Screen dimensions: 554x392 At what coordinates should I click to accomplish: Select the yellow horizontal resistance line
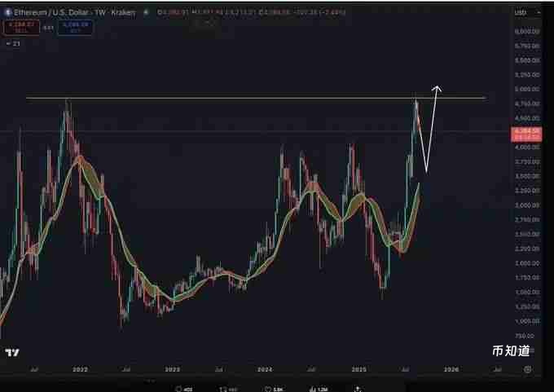point(244,99)
